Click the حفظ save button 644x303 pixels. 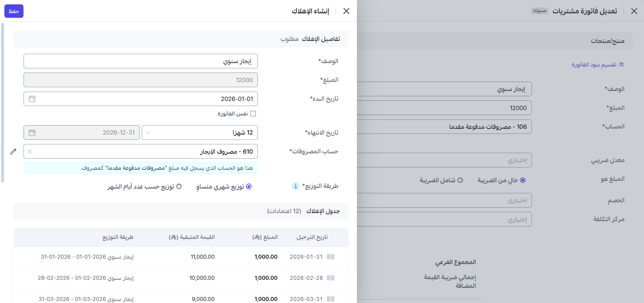click(x=14, y=11)
